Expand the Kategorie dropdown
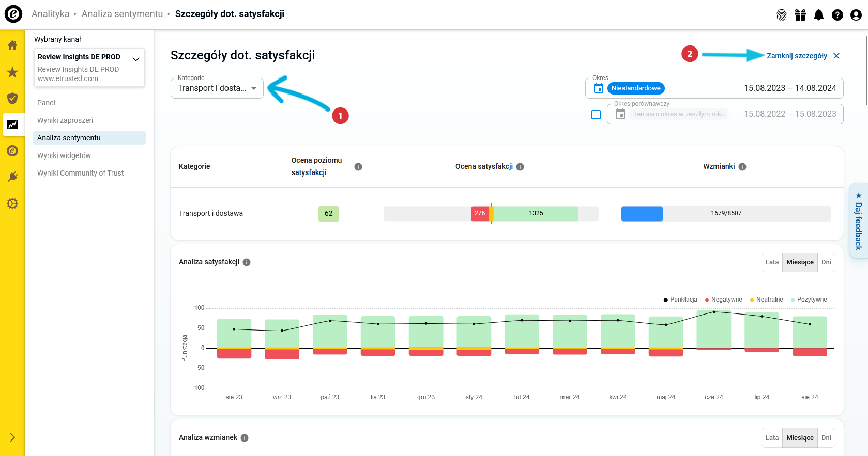The height and width of the screenshot is (456, 868). tap(217, 88)
